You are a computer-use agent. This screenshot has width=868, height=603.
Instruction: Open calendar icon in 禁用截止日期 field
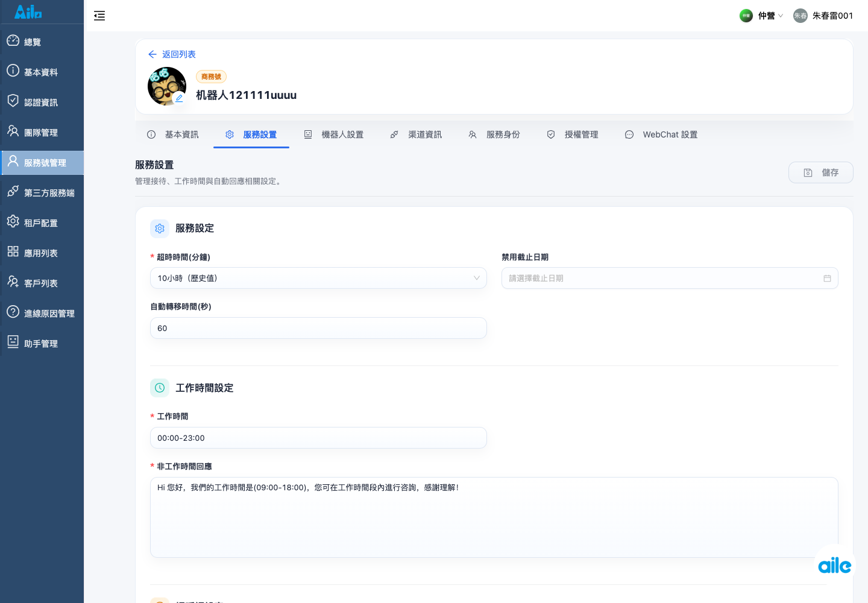827,278
